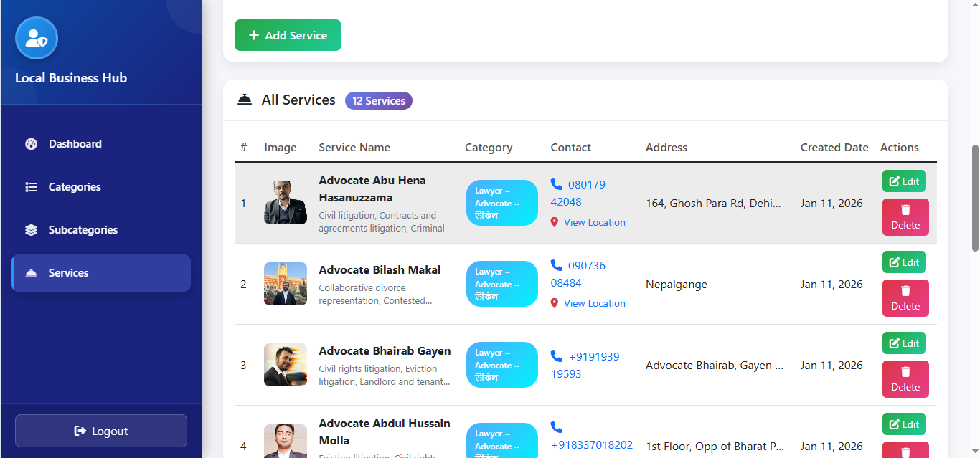Image resolution: width=980 pixels, height=458 pixels.
Task: Click the logout arrow icon
Action: tap(80, 431)
